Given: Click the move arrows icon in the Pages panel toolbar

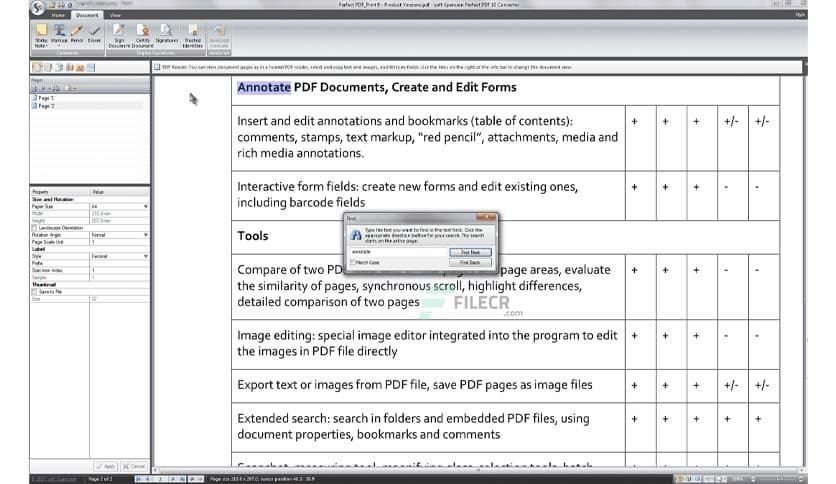Looking at the screenshot, I should pos(56,88).
